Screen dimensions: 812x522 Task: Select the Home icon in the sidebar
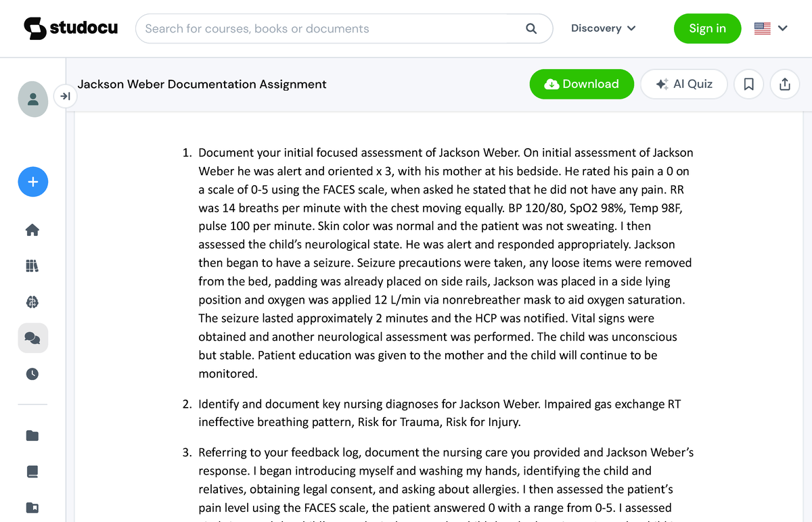(x=32, y=230)
